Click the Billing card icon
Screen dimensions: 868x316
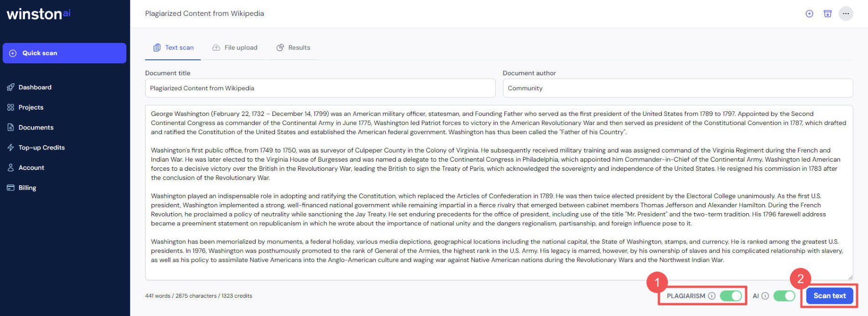[11, 188]
